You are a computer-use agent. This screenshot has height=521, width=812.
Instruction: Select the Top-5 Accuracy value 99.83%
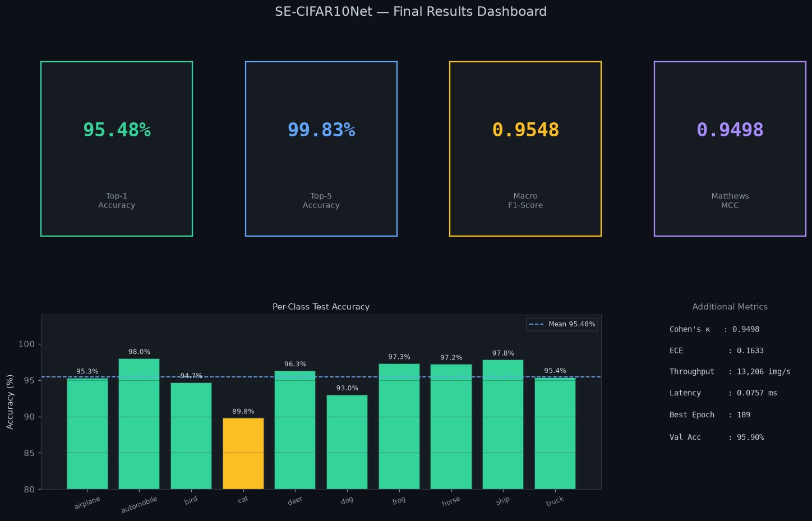point(321,130)
